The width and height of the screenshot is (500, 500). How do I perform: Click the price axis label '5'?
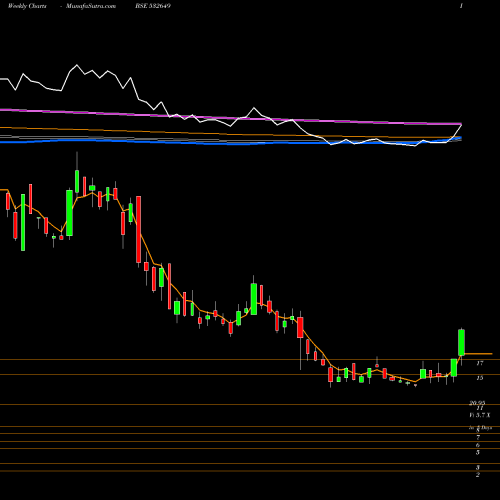478,452
